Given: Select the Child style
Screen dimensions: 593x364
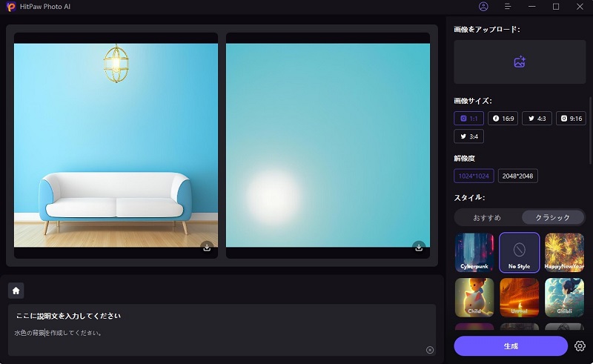Looking at the screenshot, I should (474, 297).
